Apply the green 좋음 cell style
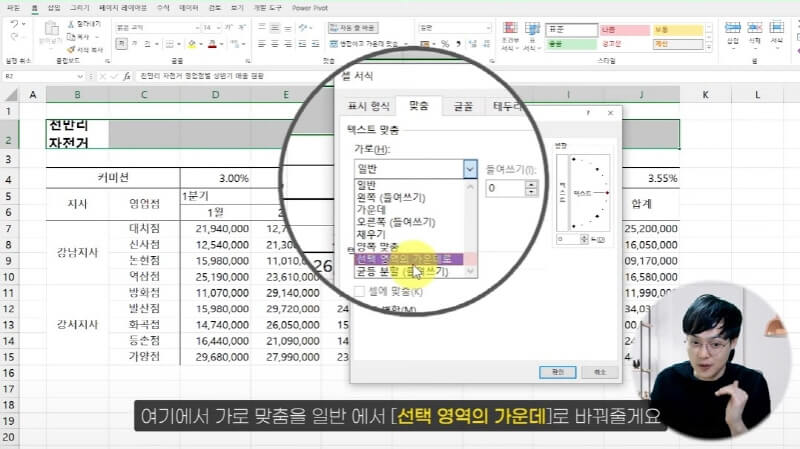This screenshot has height=449, width=800. 571,44
